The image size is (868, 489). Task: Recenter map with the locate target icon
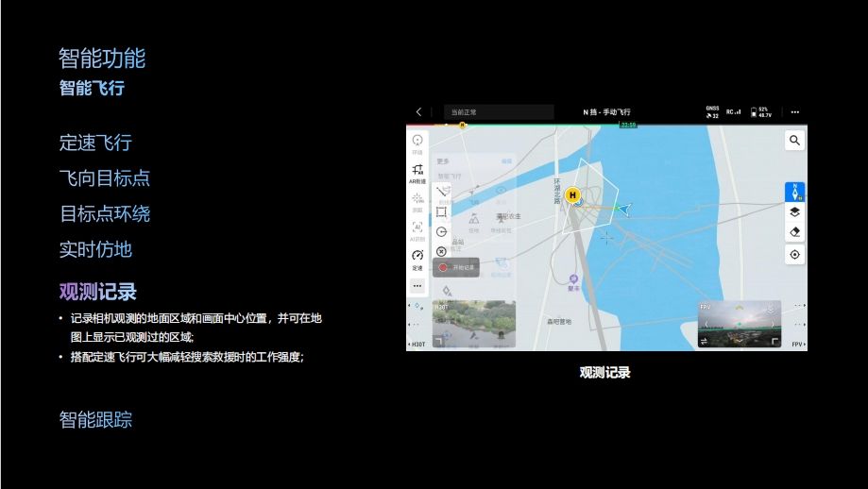pos(794,255)
